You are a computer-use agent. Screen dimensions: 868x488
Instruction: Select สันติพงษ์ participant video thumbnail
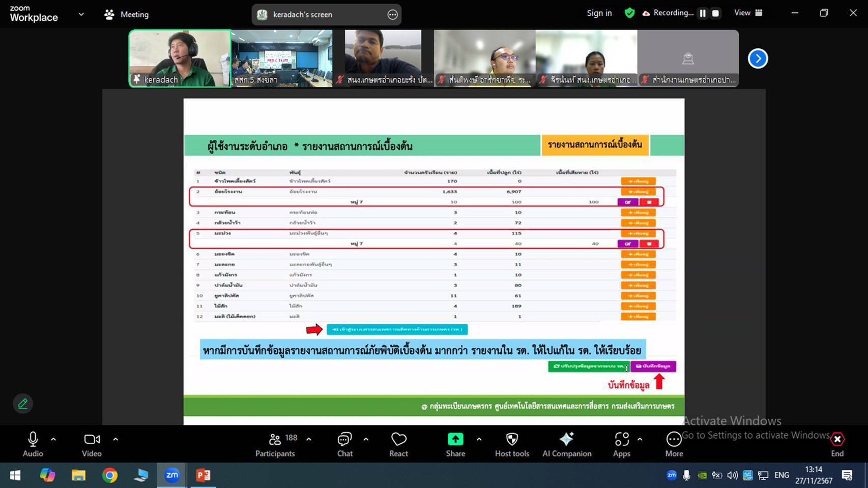484,58
